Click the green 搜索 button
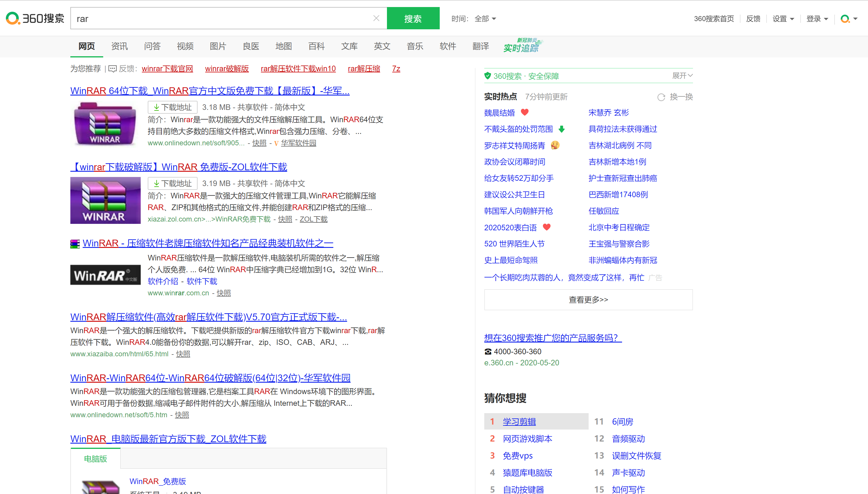The height and width of the screenshot is (494, 868). (x=413, y=18)
